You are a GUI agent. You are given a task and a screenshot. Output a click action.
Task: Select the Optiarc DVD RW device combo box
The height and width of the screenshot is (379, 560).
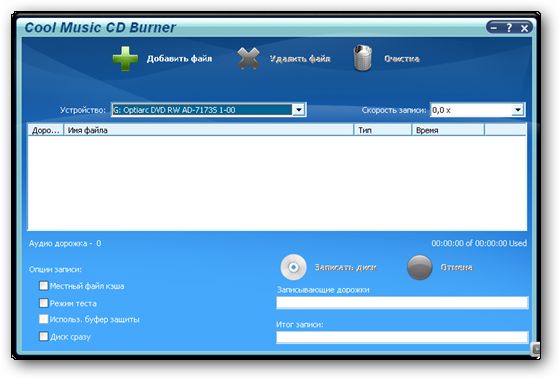209,110
